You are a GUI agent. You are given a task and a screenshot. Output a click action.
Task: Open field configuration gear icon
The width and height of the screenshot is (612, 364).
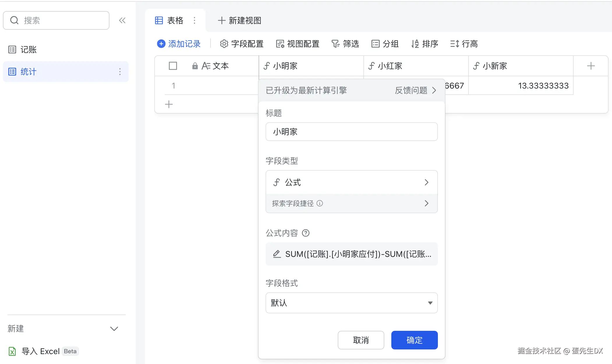(224, 44)
